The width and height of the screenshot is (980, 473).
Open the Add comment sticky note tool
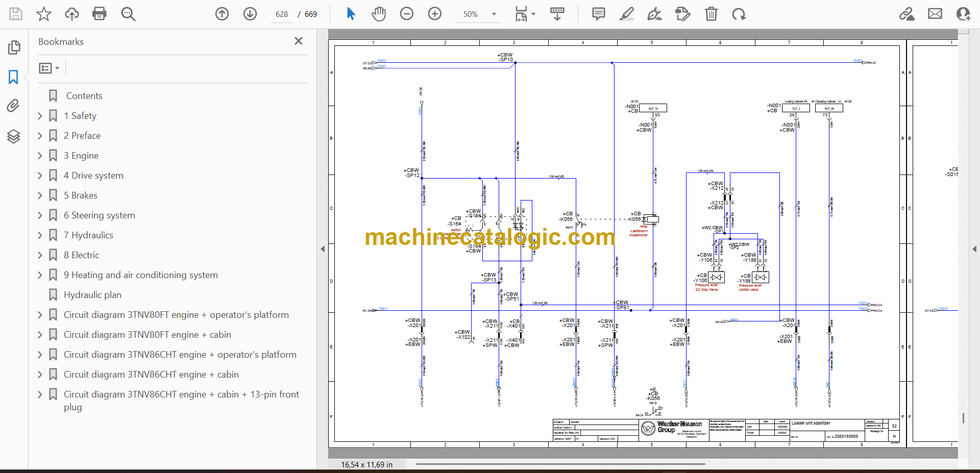(x=598, y=14)
